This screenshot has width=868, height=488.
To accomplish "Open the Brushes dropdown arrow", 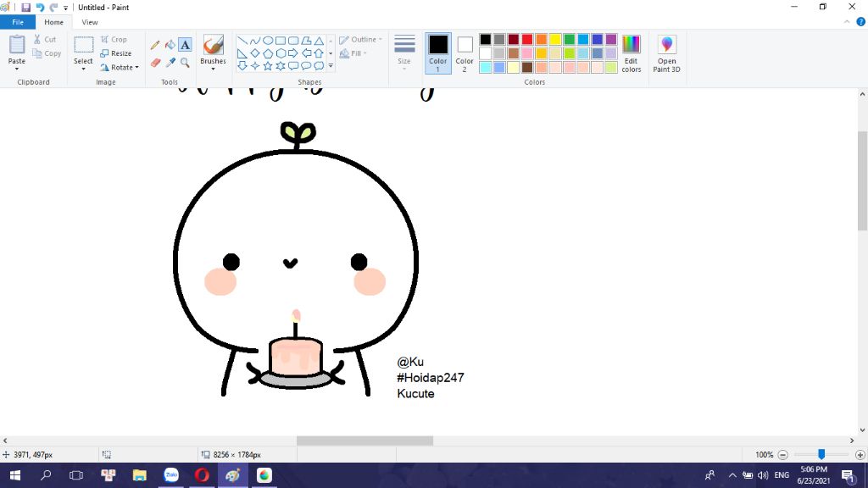I will click(213, 69).
